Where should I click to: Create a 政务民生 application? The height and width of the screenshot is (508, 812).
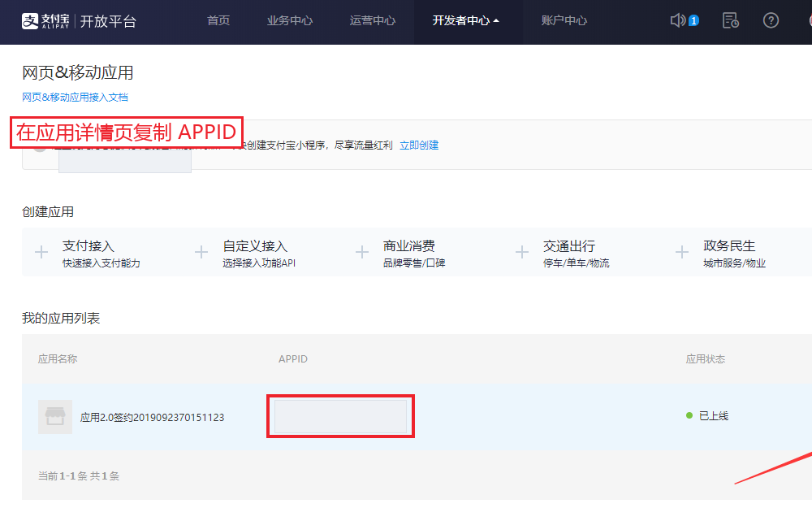(729, 246)
